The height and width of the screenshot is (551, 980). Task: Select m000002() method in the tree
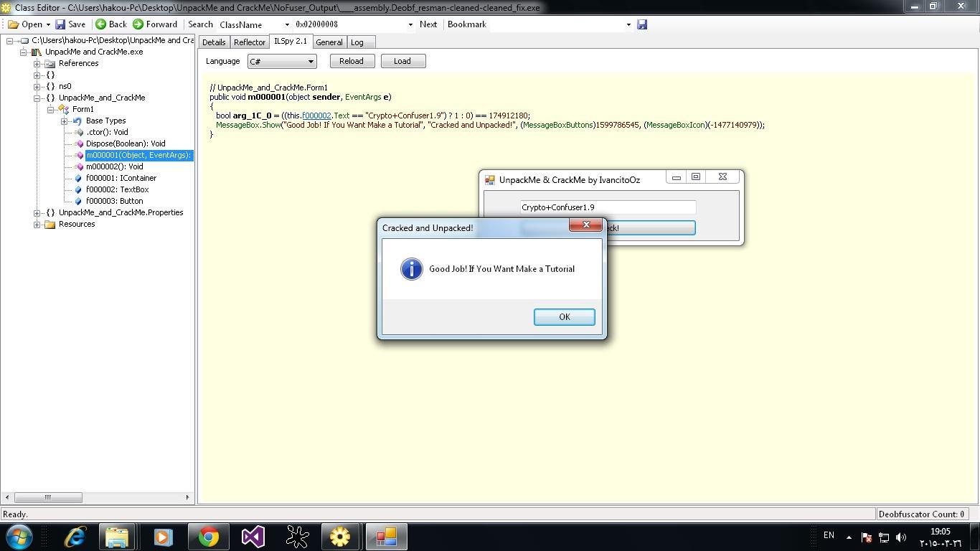[114, 166]
